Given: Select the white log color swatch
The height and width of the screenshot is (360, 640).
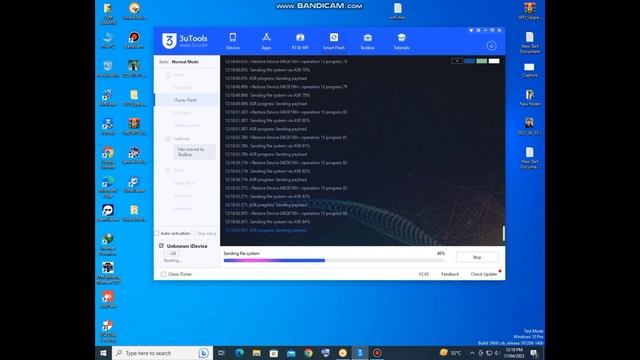Looking at the screenshot, I should (494, 61).
